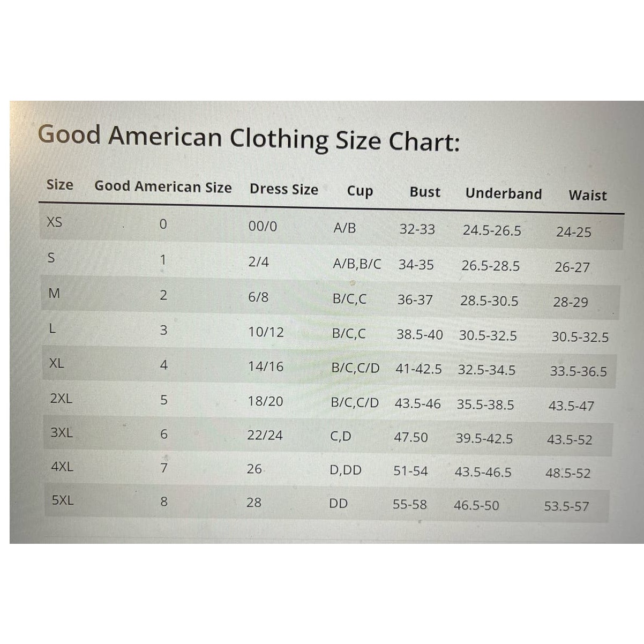Select the bust value 47.50
Image resolution: width=644 pixels, height=644 pixels.
(x=411, y=437)
